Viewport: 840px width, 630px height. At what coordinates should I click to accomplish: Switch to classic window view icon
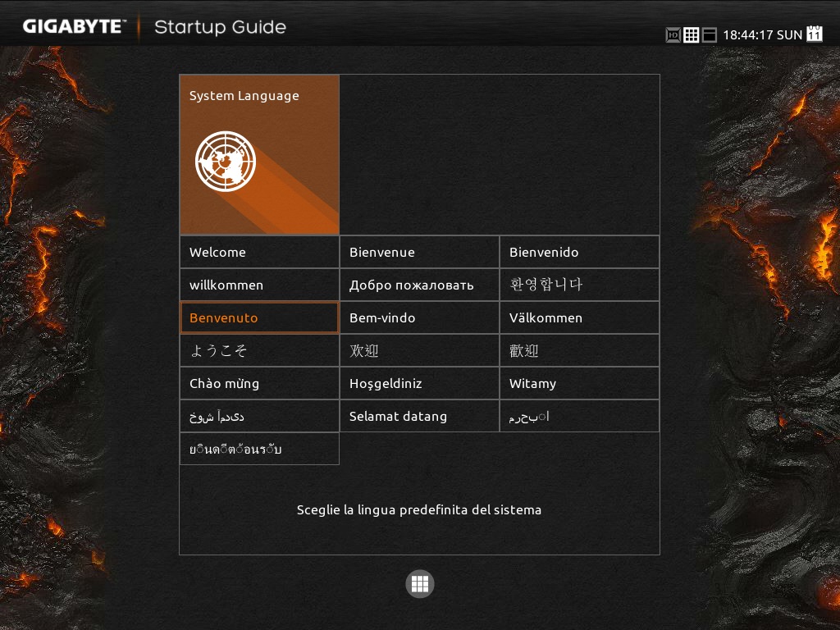pyautogui.click(x=710, y=34)
